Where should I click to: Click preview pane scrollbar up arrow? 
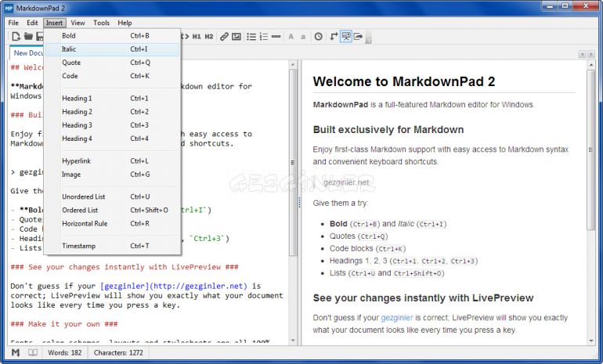pos(591,65)
